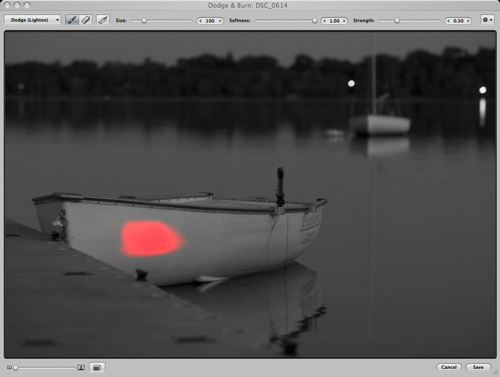Click the Softness slider handle

(314, 21)
